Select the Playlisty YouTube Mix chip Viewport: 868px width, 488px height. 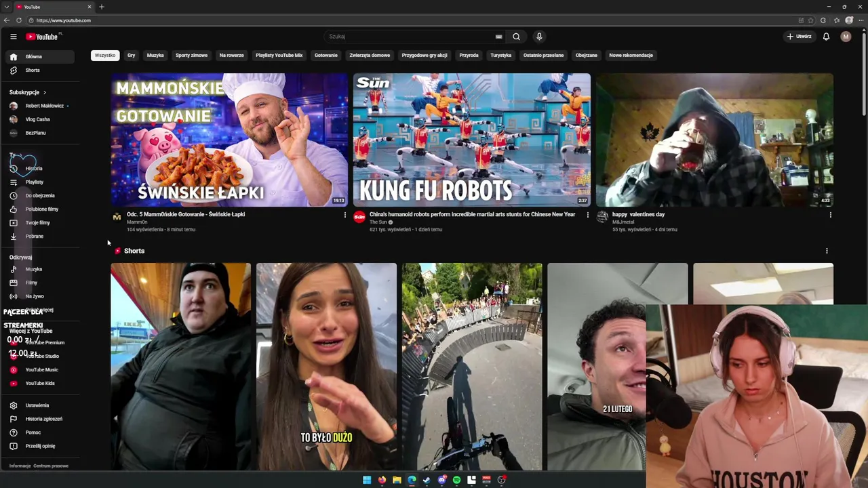[279, 56]
